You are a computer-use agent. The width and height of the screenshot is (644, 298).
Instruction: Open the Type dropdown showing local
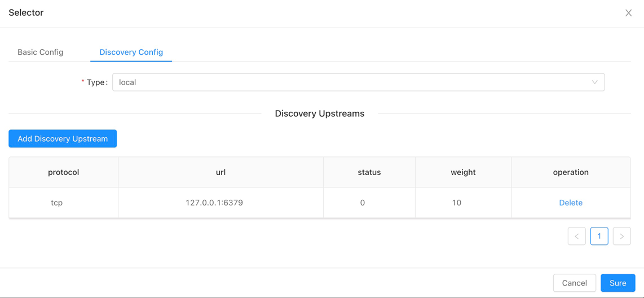click(358, 82)
